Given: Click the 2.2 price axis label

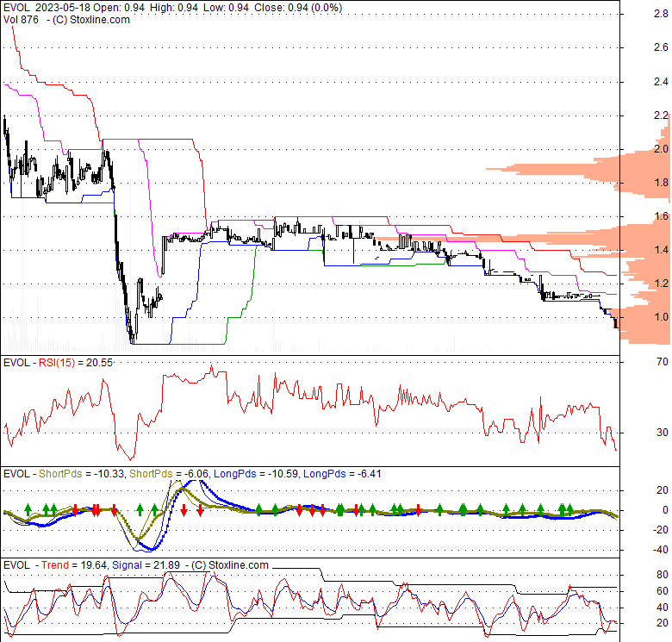Looking at the screenshot, I should (x=661, y=115).
